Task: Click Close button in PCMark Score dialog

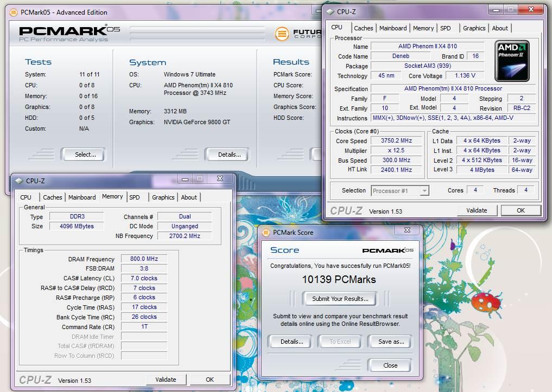Action: [390, 365]
